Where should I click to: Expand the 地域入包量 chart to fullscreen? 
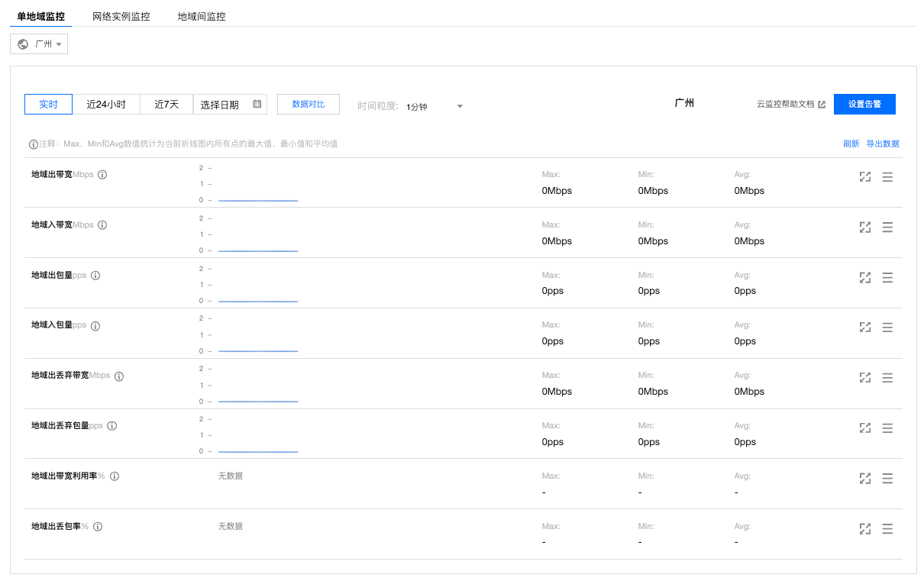pos(864,328)
